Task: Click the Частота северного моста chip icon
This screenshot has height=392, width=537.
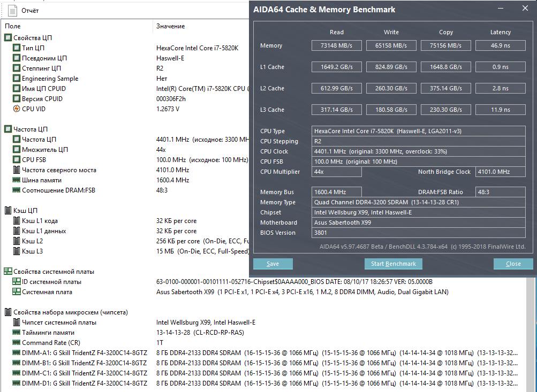Action: [17, 170]
